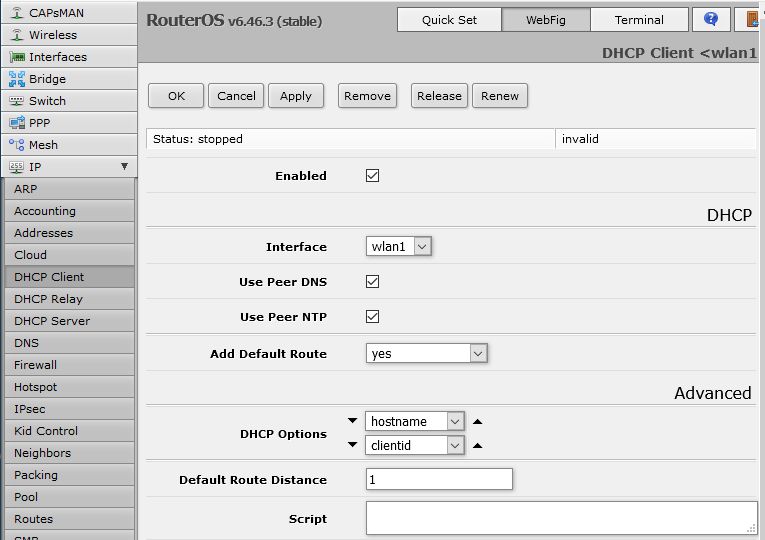This screenshot has height=540, width=765.
Task: Open PPP menu item
Action: (69, 123)
